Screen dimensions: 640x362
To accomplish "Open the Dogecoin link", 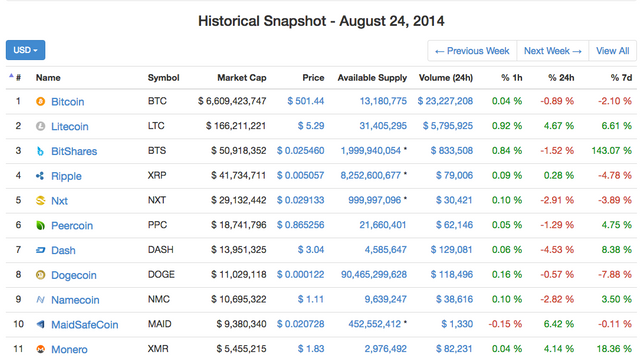I will [x=73, y=275].
